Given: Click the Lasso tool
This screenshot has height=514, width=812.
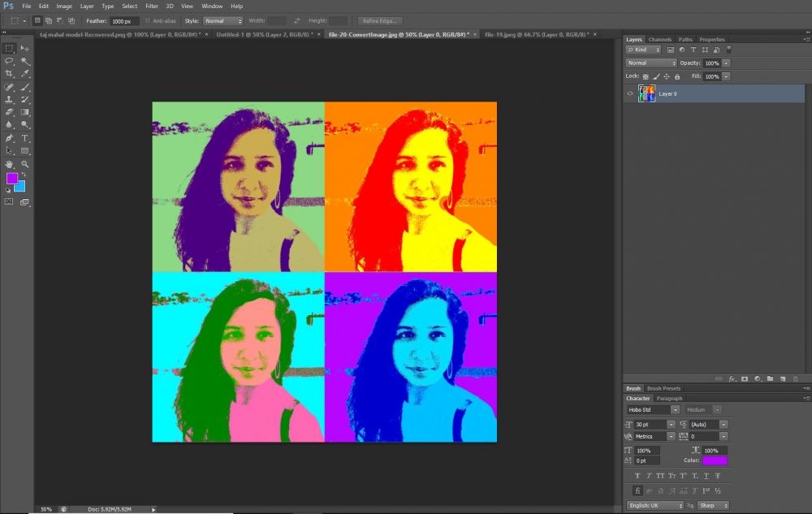Looking at the screenshot, I should pyautogui.click(x=10, y=61).
